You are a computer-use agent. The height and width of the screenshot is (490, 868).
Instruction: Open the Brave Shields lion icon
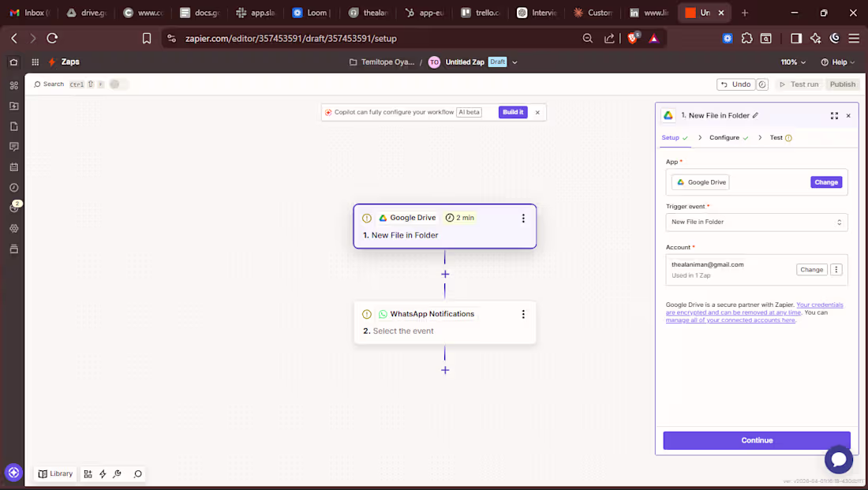633,38
